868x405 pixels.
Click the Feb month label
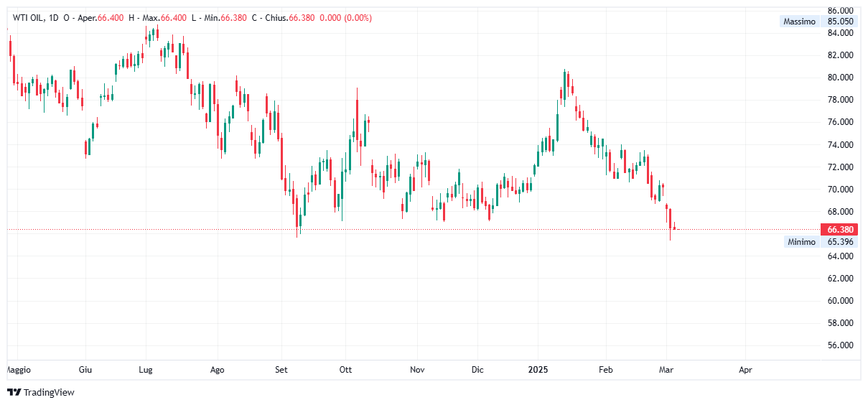(x=606, y=370)
